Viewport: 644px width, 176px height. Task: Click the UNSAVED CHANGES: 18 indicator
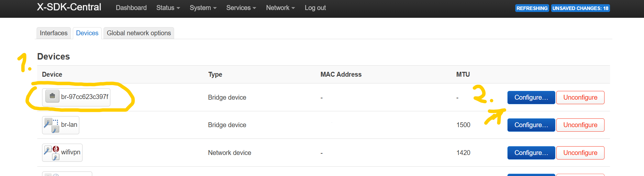click(580, 8)
